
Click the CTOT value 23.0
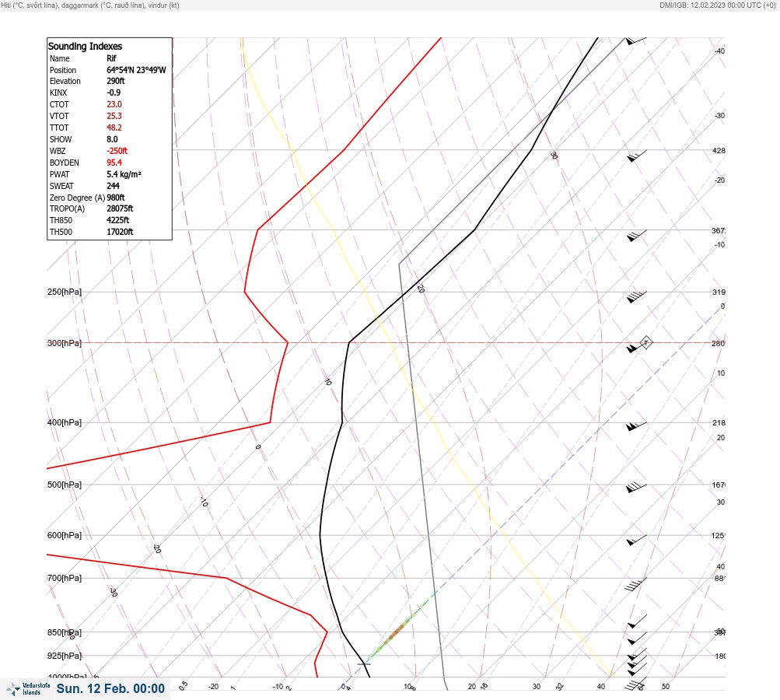pos(114,104)
